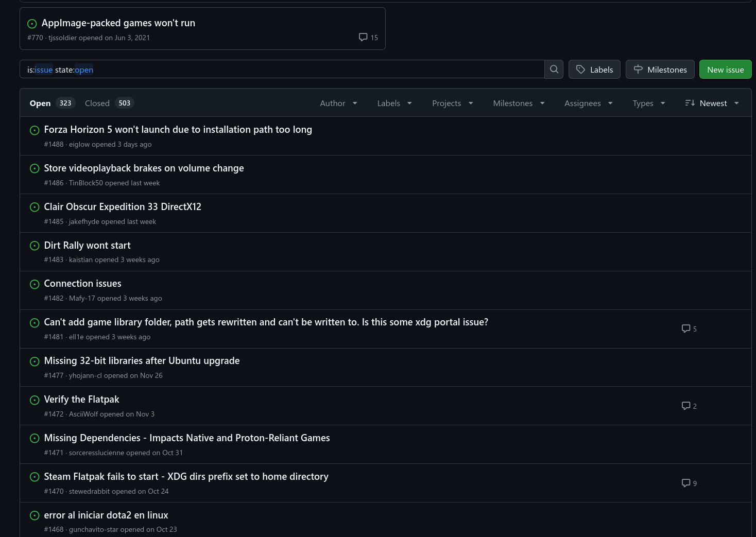Open issue 'Can't add game library folder'

[266, 322]
